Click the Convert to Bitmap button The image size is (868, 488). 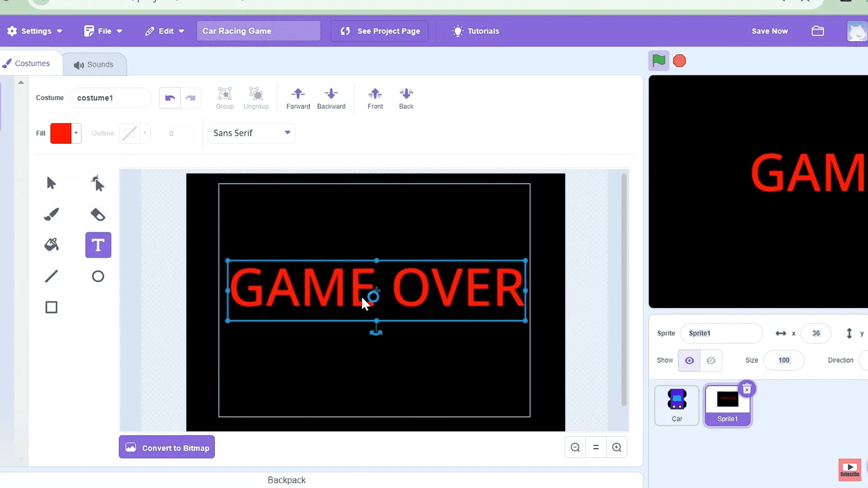(x=166, y=447)
